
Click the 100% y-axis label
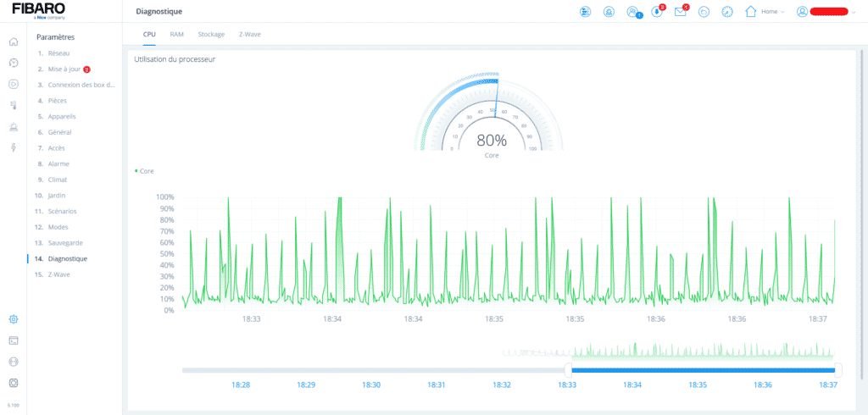click(165, 197)
